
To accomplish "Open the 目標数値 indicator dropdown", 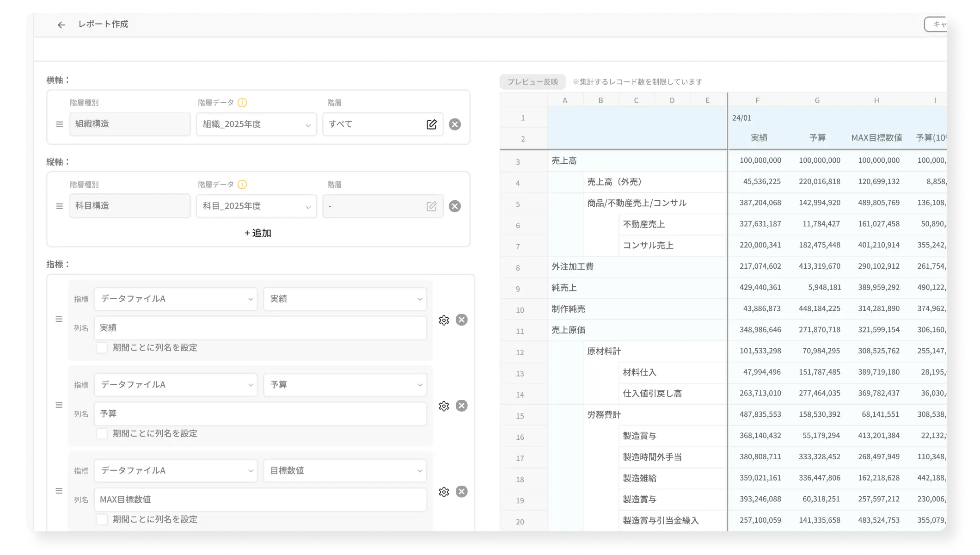I will [345, 471].
